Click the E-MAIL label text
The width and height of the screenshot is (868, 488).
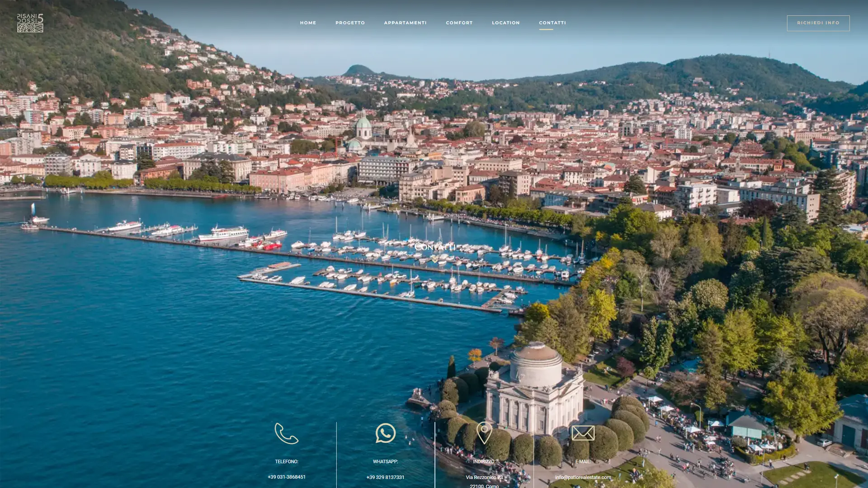pos(583,461)
